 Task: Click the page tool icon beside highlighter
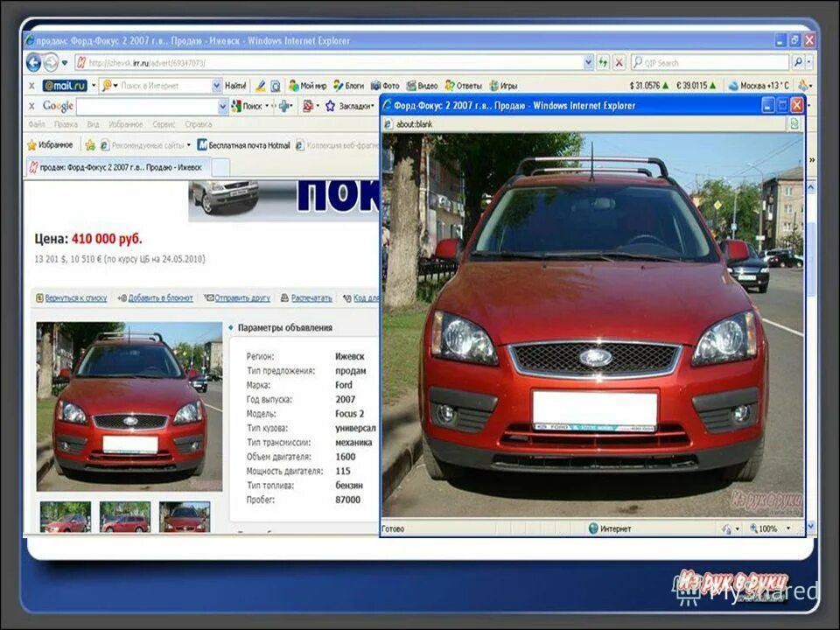276,86
